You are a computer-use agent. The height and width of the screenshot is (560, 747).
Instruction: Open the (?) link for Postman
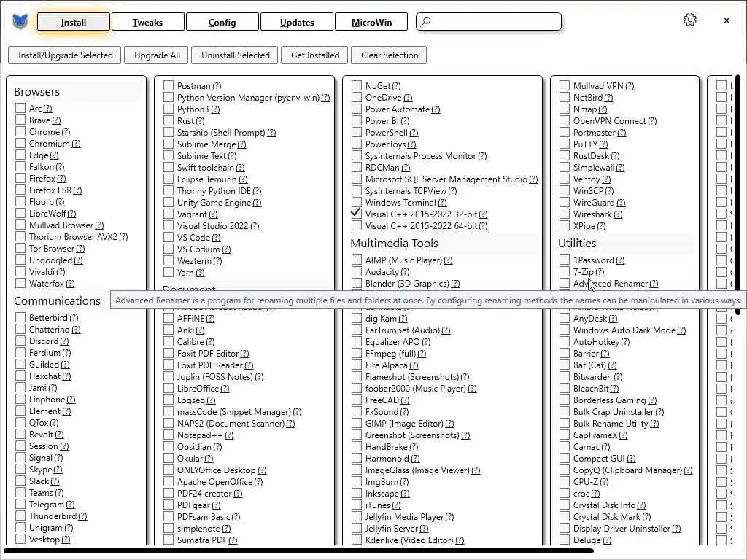point(216,86)
